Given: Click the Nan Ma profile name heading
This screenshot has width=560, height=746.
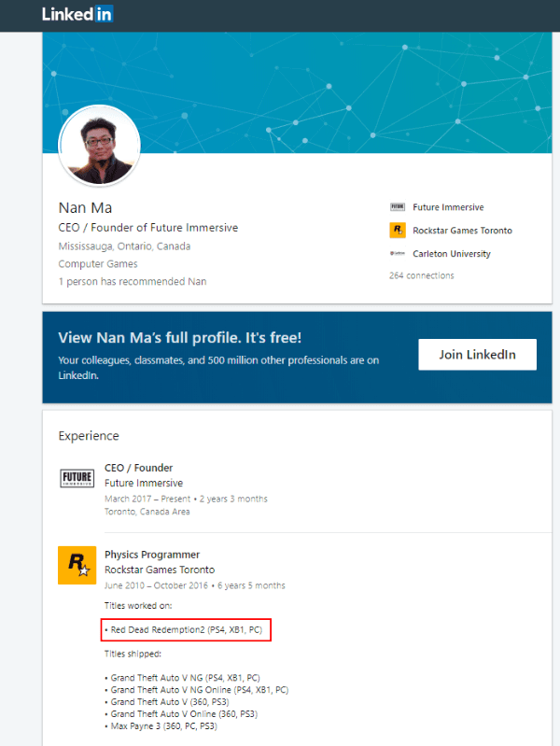Looking at the screenshot, I should point(85,207).
